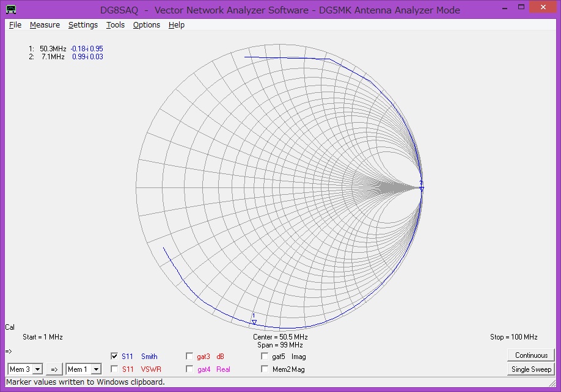Click the gat3 trace label
Image resolution: width=561 pixels, height=392 pixels.
pos(204,357)
